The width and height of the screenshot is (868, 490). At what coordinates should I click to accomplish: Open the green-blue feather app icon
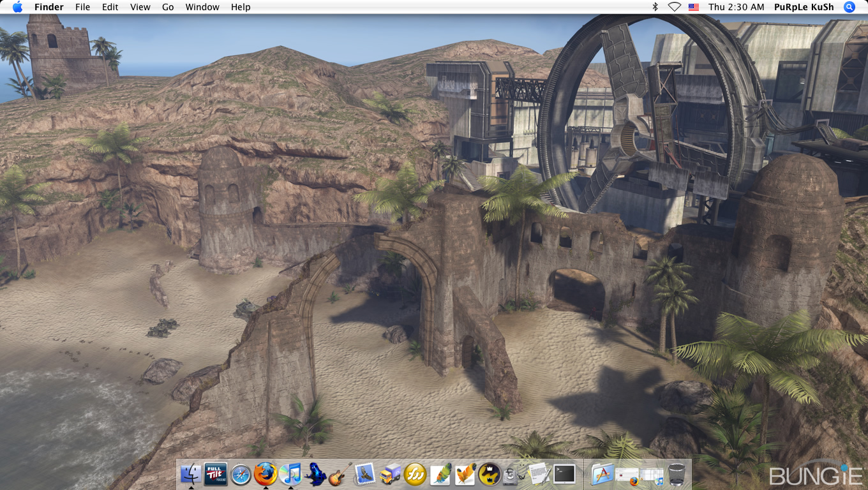(x=440, y=474)
